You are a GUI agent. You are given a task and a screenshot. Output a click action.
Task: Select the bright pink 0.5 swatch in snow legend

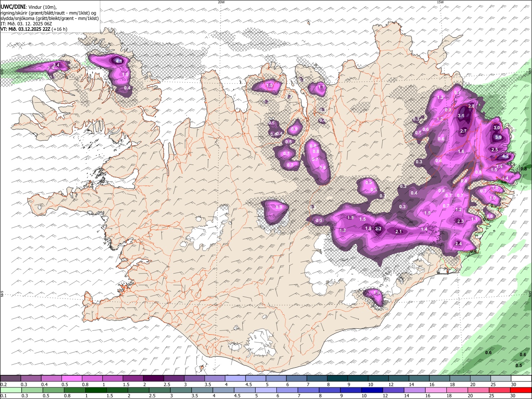(x=72, y=379)
